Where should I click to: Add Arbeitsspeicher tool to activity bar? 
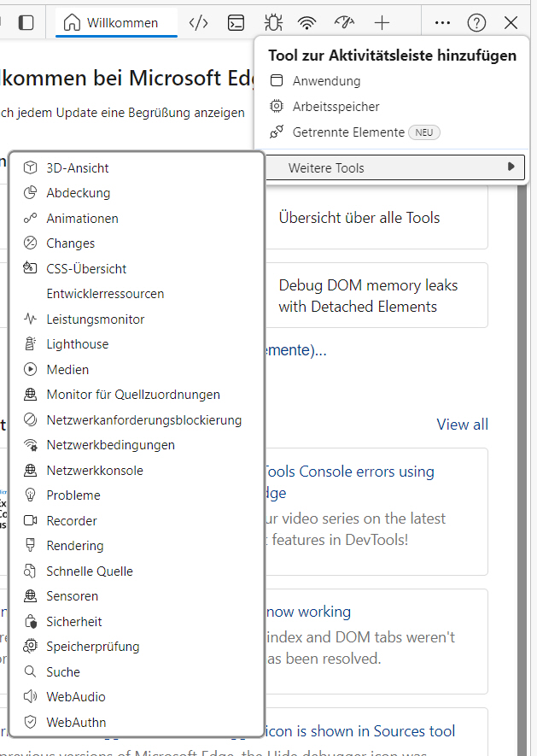[x=336, y=107]
